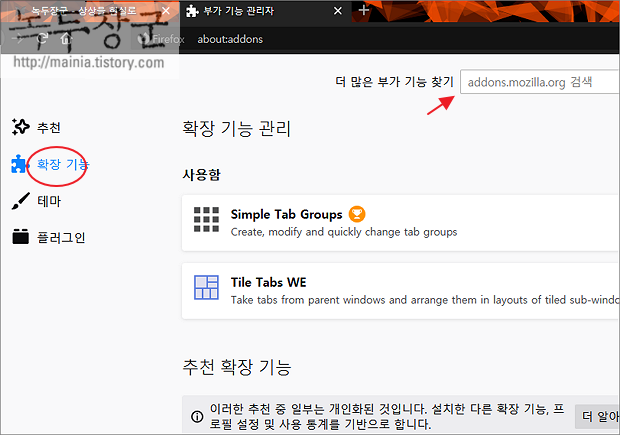Close the 부가 기능 관리자 tab
620x435 pixels.
pyautogui.click(x=338, y=11)
